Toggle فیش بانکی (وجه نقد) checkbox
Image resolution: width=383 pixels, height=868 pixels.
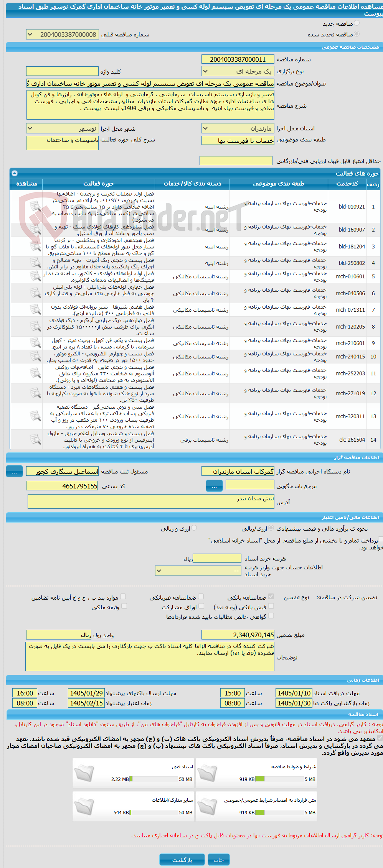pyautogui.click(x=271, y=606)
